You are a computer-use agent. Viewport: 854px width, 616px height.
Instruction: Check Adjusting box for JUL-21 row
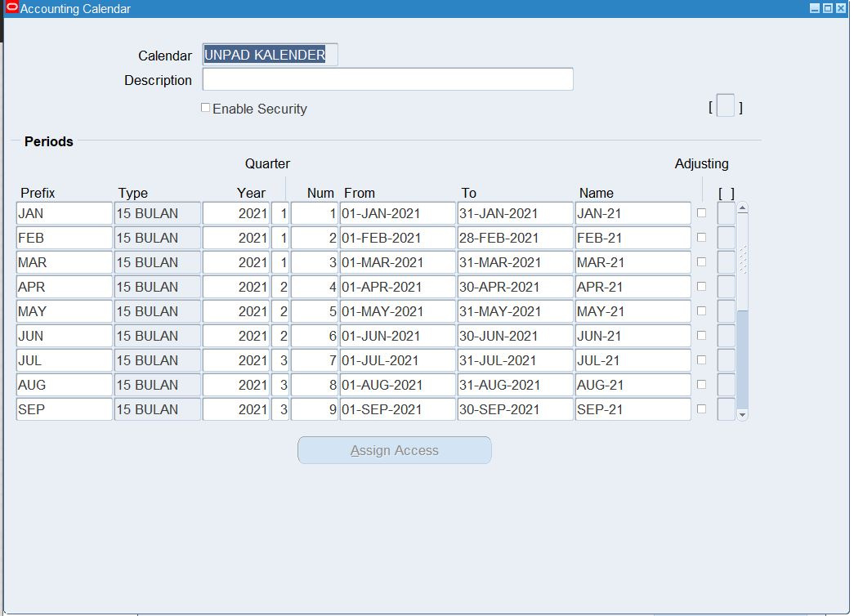701,360
